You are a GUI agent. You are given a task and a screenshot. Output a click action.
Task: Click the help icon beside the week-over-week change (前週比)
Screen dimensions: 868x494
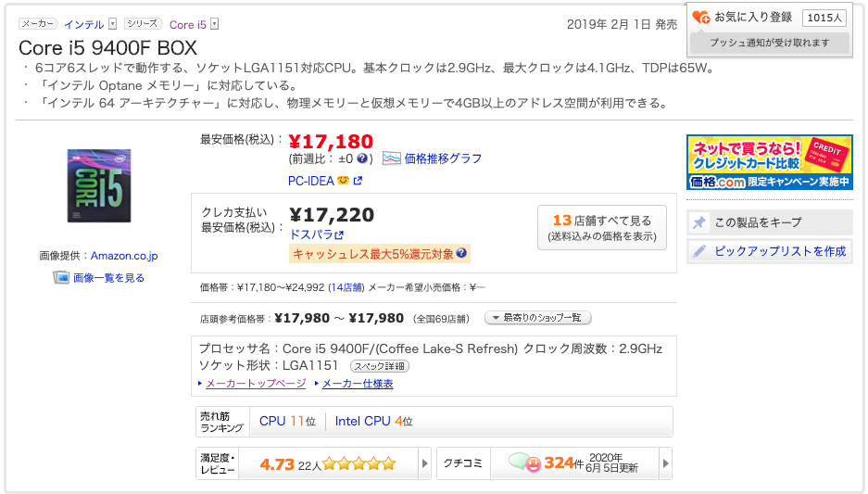coord(363,158)
